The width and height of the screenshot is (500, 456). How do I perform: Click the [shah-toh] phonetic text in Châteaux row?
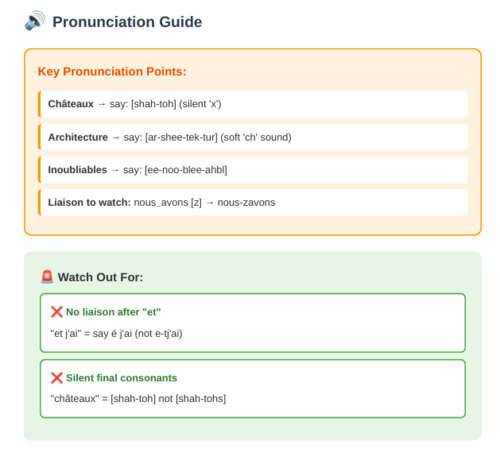pos(154,104)
